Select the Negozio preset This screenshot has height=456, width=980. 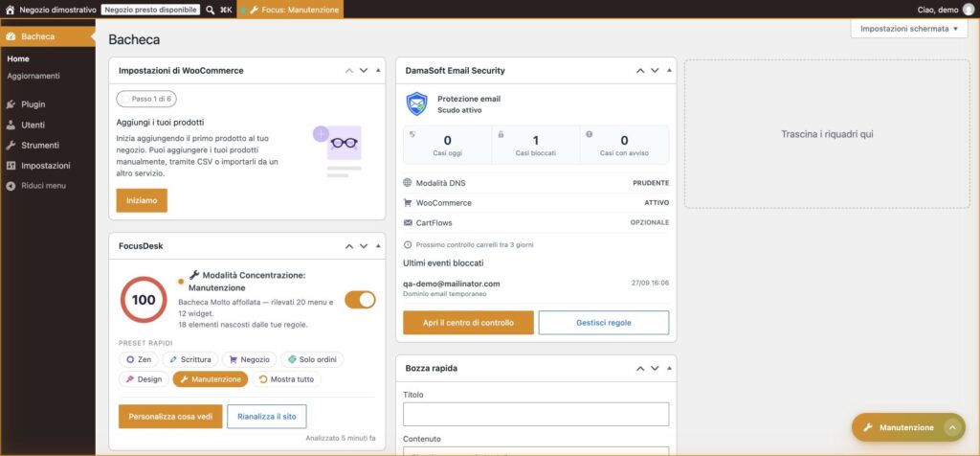250,359
